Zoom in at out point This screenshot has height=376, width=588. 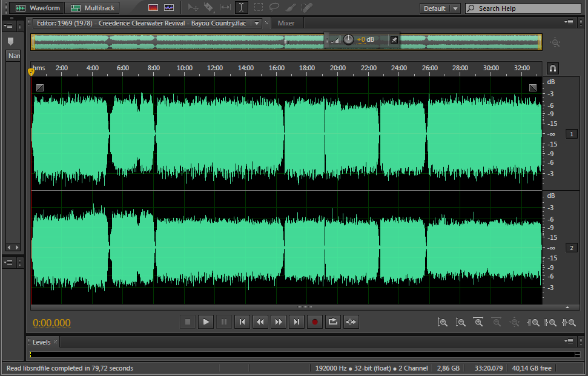(x=550, y=322)
